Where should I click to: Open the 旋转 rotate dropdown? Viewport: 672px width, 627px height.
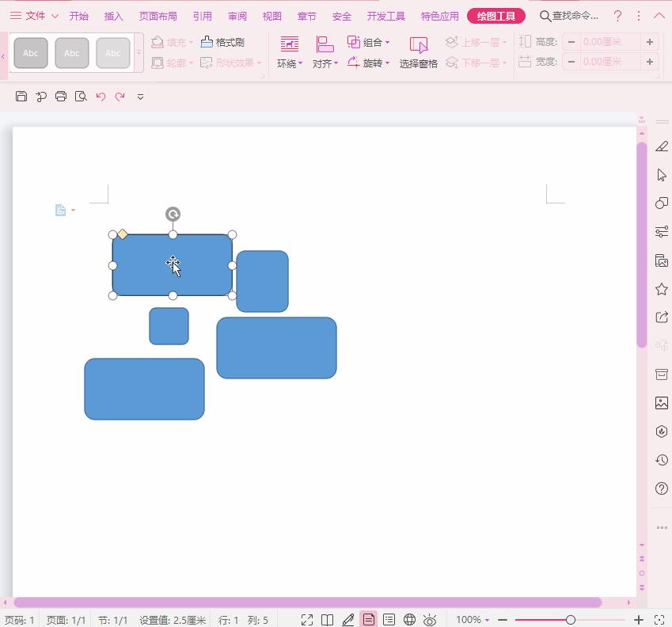pos(372,63)
